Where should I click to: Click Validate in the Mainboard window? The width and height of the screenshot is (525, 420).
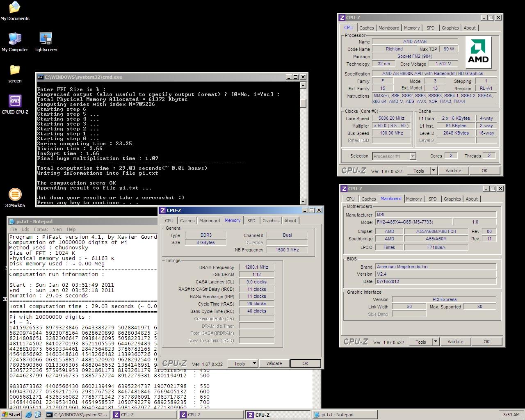(455, 342)
